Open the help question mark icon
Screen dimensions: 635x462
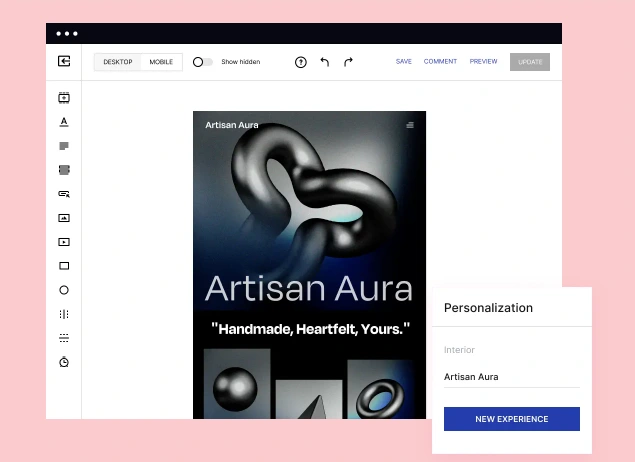pyautogui.click(x=300, y=62)
